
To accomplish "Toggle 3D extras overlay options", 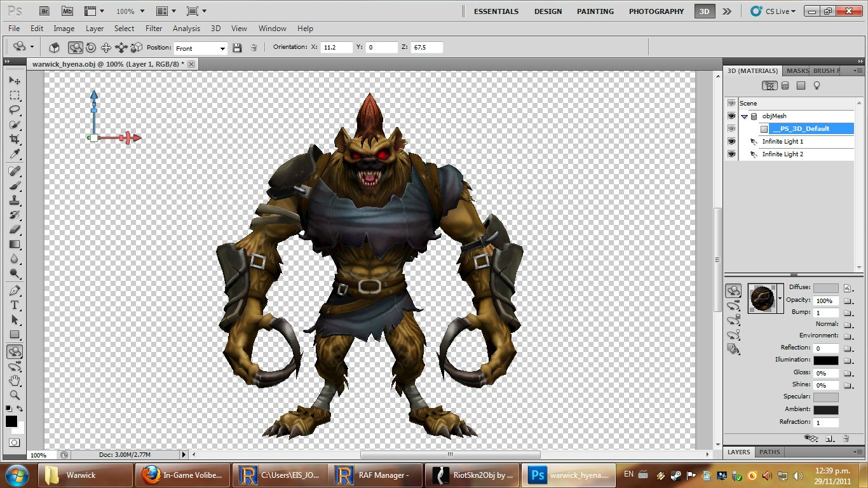I will coord(810,438).
